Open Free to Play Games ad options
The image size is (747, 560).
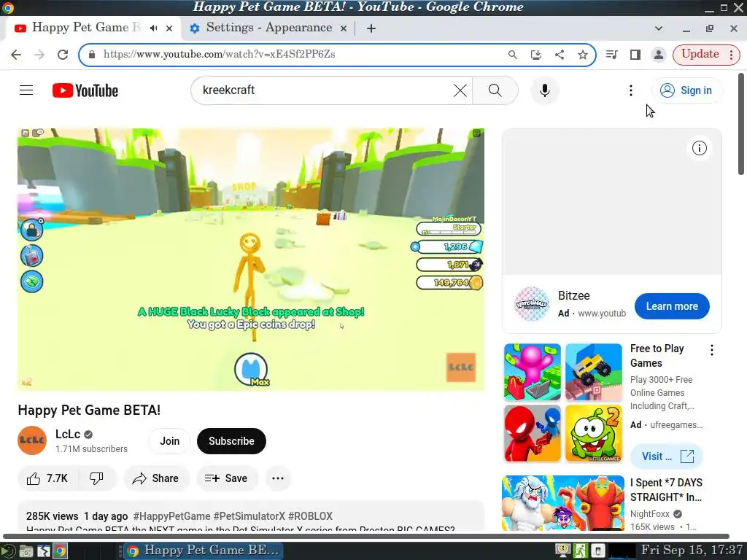(712, 350)
